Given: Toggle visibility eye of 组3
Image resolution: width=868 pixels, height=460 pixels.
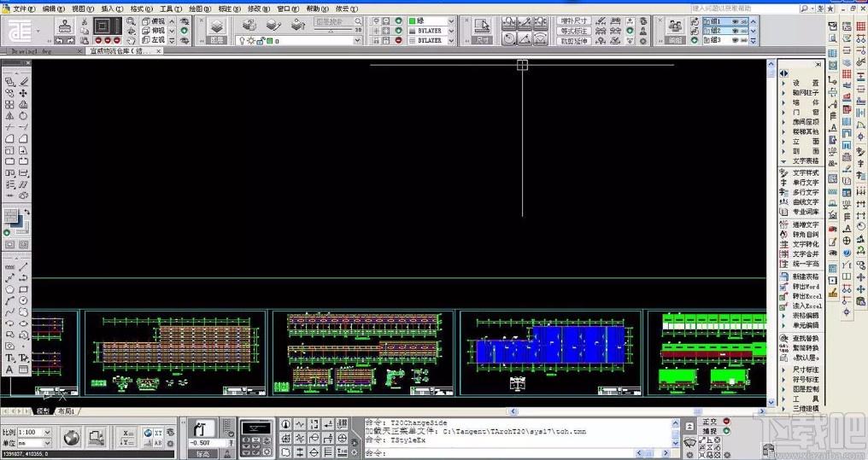Looking at the screenshot, I should coord(735,40).
